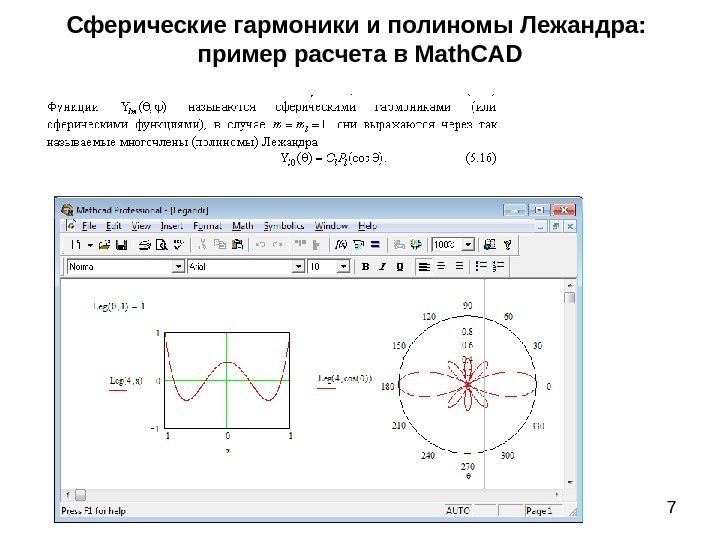Viewport: 720px width, 540px height.
Task: Click the Legendre curve x-y plot region
Action: 227,380
